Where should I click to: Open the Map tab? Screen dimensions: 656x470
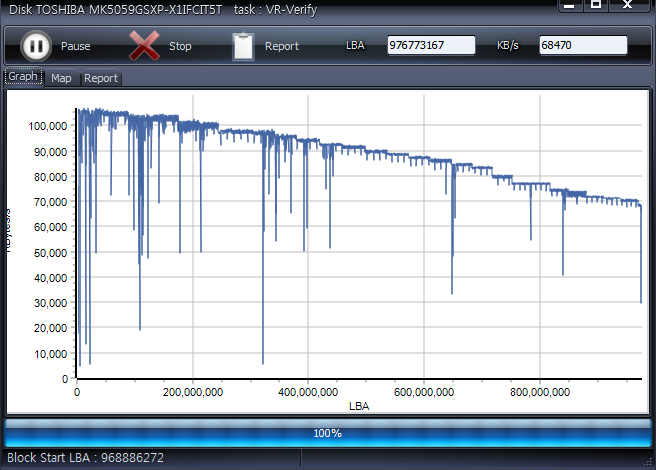coord(61,78)
